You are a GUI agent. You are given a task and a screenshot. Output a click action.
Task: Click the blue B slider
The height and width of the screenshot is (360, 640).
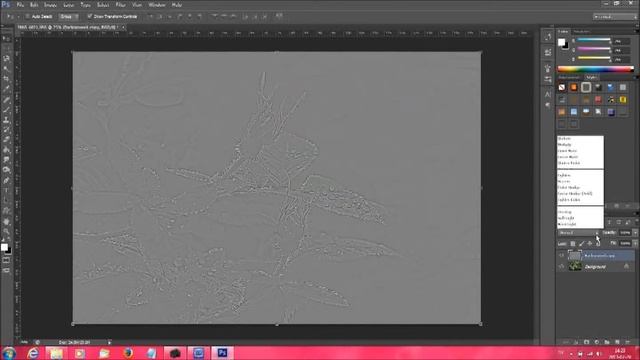coord(594,58)
